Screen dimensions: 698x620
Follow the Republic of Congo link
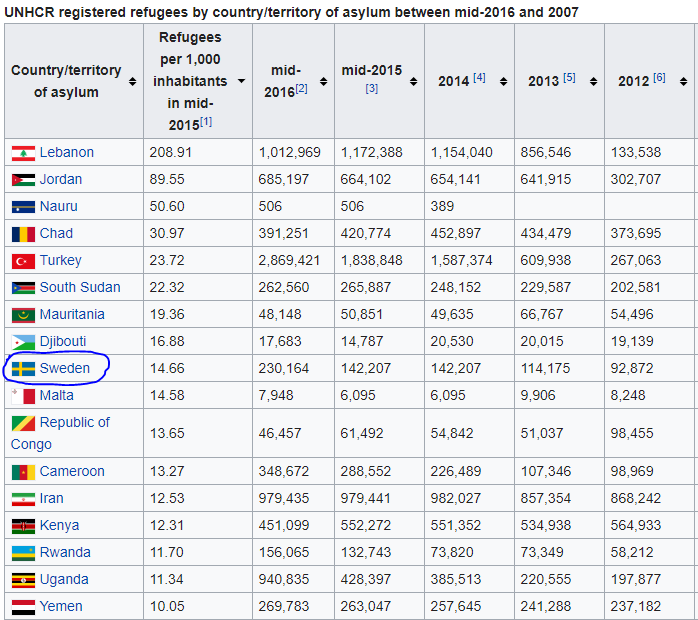pos(60,433)
